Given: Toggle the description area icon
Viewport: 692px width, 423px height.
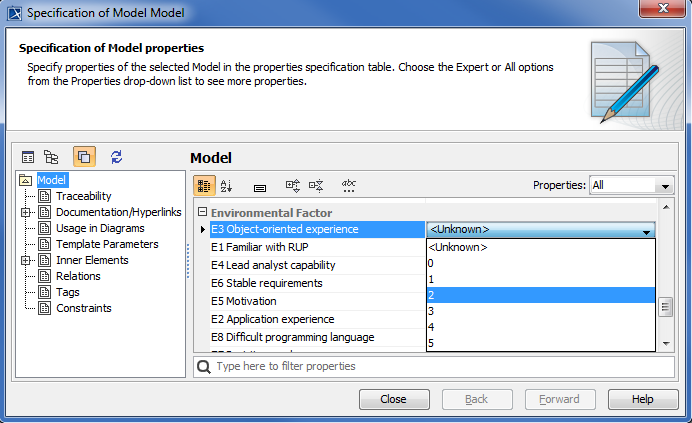Looking at the screenshot, I should 260,186.
